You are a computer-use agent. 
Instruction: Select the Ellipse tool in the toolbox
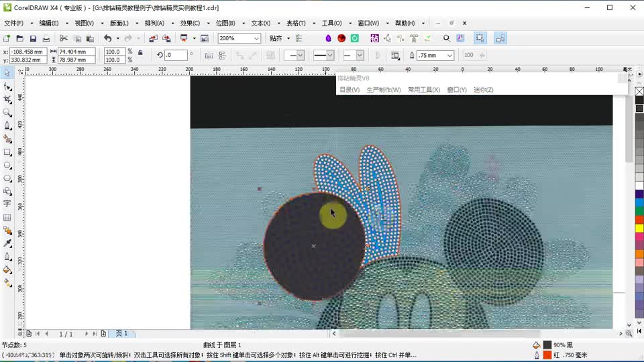click(x=7, y=165)
